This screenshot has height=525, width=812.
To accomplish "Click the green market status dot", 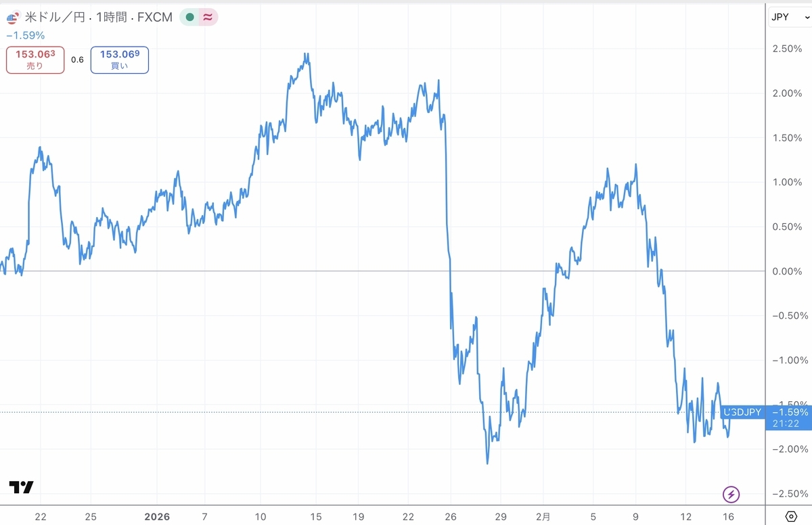I will (x=190, y=18).
